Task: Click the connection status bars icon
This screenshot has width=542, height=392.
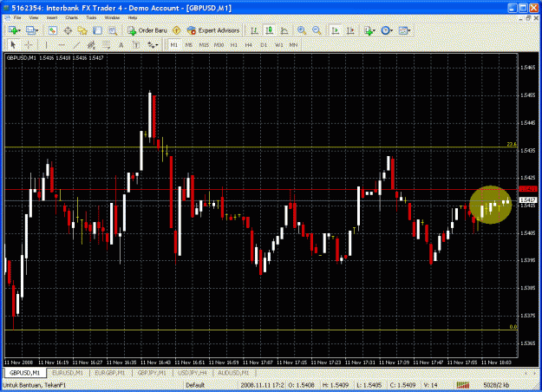Action: pyautogui.click(x=463, y=385)
